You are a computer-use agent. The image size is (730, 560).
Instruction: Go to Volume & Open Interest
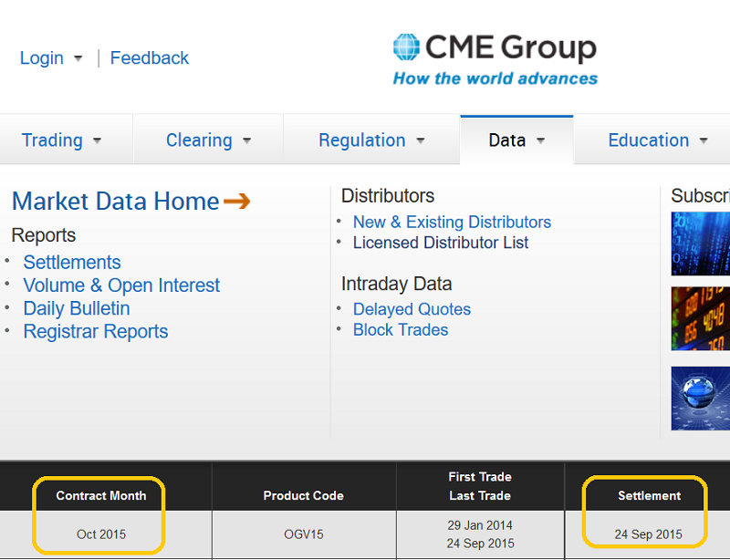(x=121, y=285)
